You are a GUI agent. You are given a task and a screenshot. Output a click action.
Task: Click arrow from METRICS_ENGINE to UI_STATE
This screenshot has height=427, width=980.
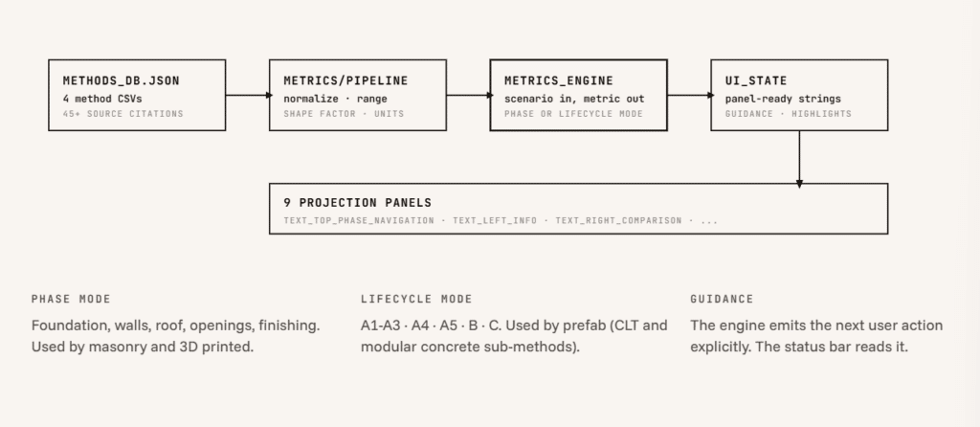click(689, 95)
